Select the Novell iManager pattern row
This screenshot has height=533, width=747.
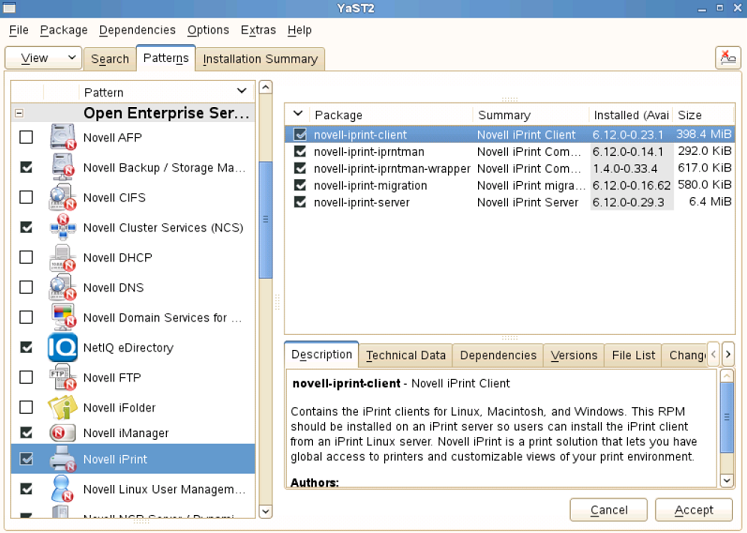[133, 432]
